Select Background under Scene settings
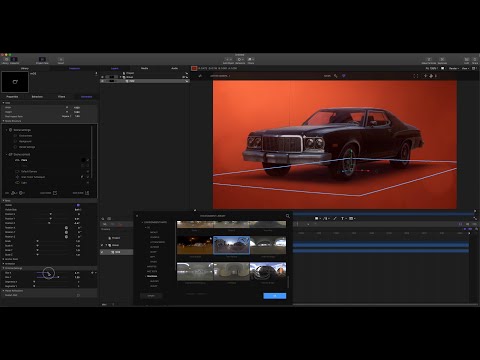 (25, 141)
